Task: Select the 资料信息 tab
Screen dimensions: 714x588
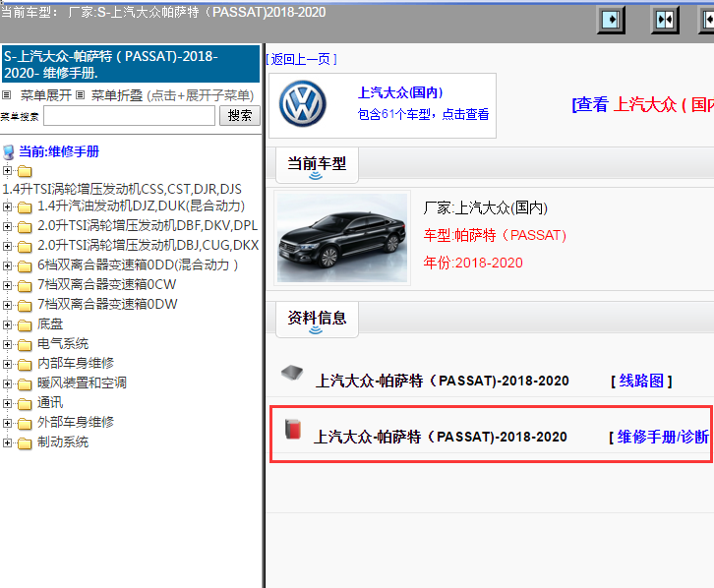Action: pos(317,319)
